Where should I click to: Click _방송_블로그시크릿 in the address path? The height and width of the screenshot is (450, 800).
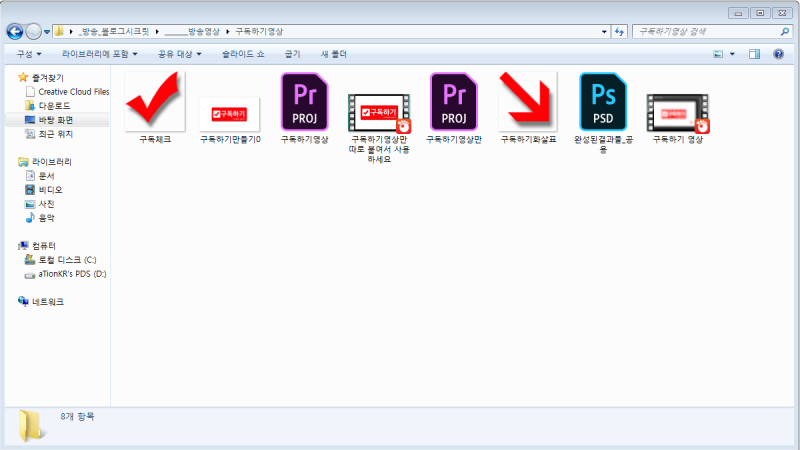point(113,32)
